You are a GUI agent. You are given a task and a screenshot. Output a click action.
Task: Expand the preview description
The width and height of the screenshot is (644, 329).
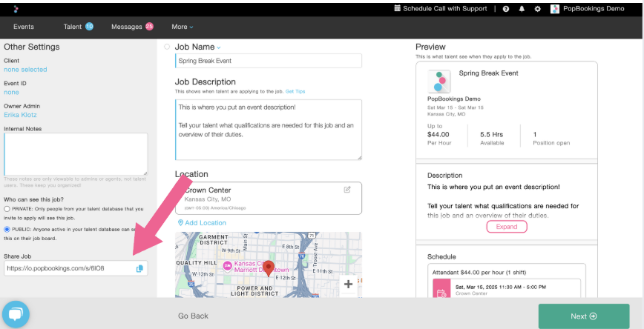tap(507, 227)
